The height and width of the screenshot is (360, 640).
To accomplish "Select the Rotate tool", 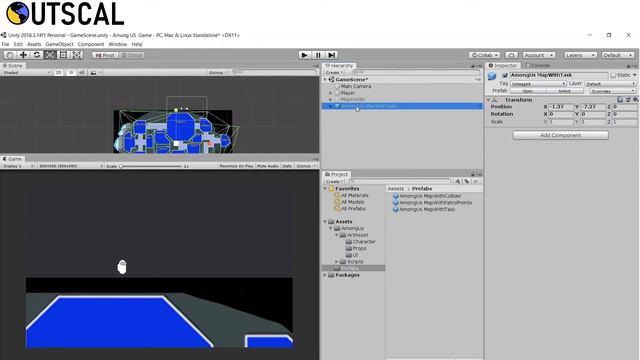I will tap(37, 55).
